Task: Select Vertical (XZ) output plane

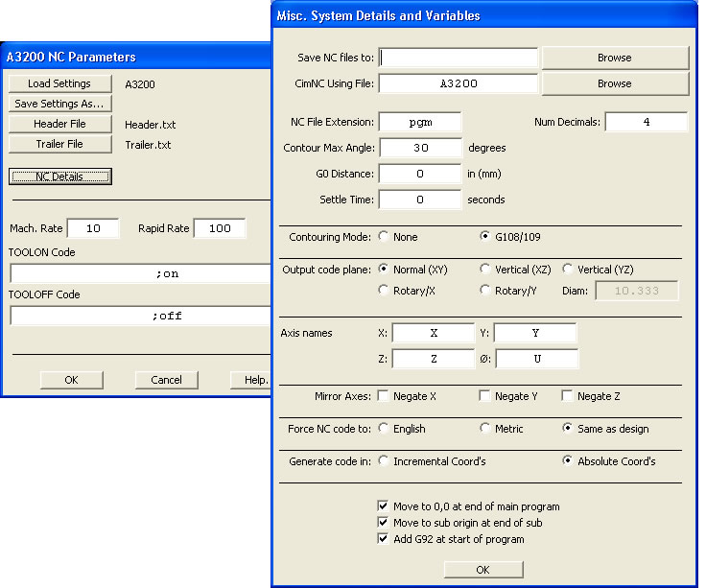Action: tap(515, 270)
